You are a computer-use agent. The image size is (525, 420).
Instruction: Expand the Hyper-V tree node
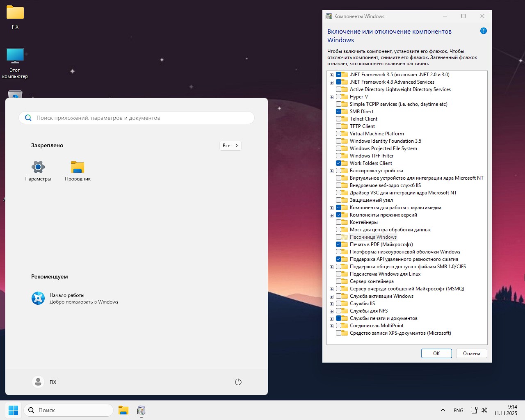click(x=331, y=96)
